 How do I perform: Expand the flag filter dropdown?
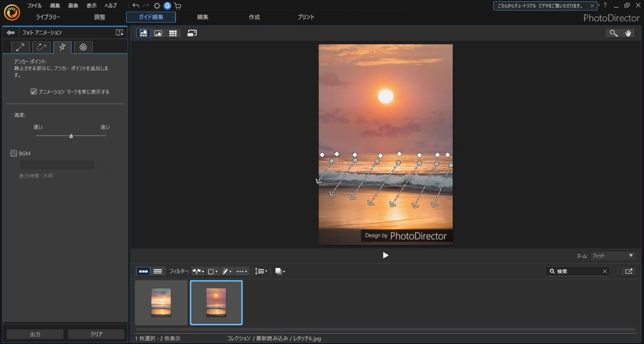tap(198, 271)
